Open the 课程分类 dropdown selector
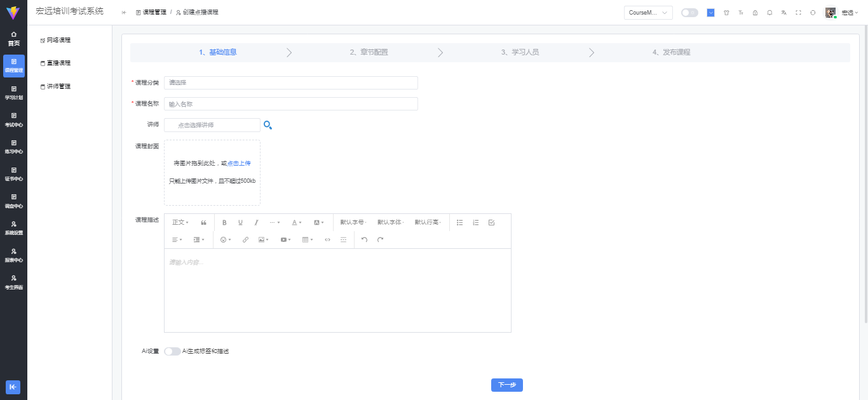Screen dimensions: 868x400 (x=290, y=83)
